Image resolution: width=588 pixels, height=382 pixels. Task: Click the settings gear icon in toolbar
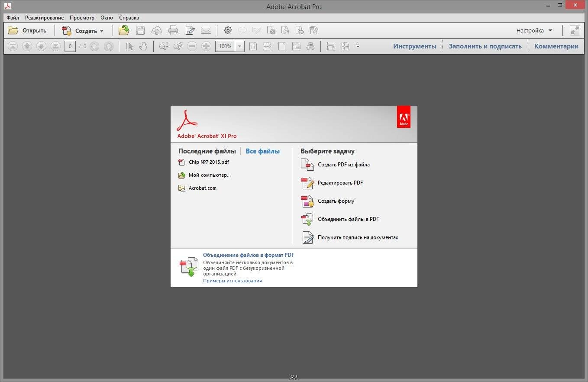[x=228, y=30]
